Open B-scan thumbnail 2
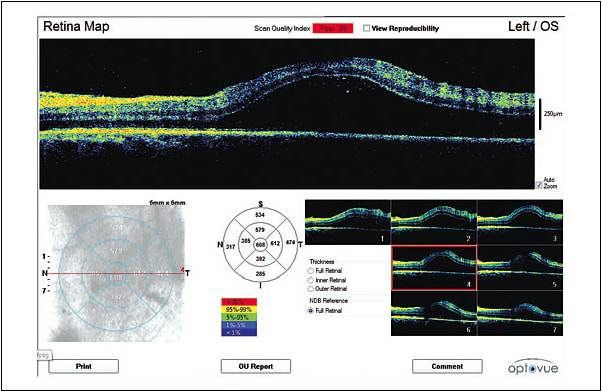This screenshot has height=392, width=602. coord(434,222)
